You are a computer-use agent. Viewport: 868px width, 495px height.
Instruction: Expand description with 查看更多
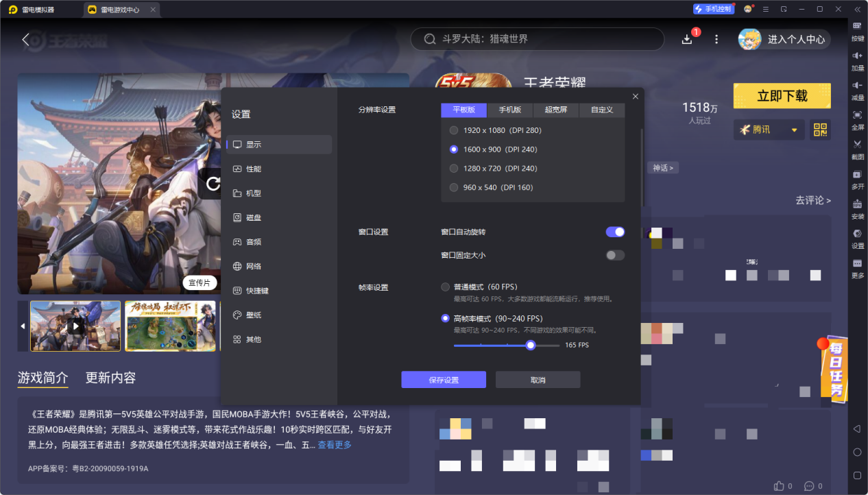(335, 445)
